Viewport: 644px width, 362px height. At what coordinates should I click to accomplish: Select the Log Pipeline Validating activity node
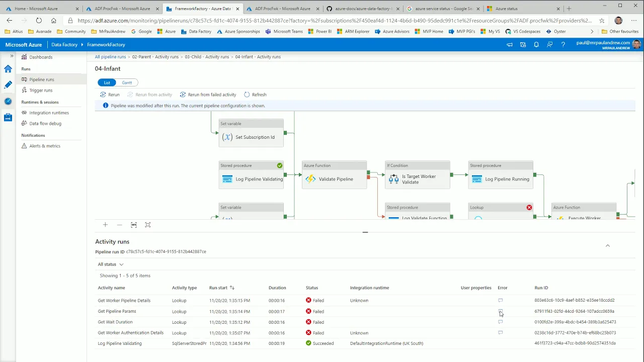pos(251,175)
